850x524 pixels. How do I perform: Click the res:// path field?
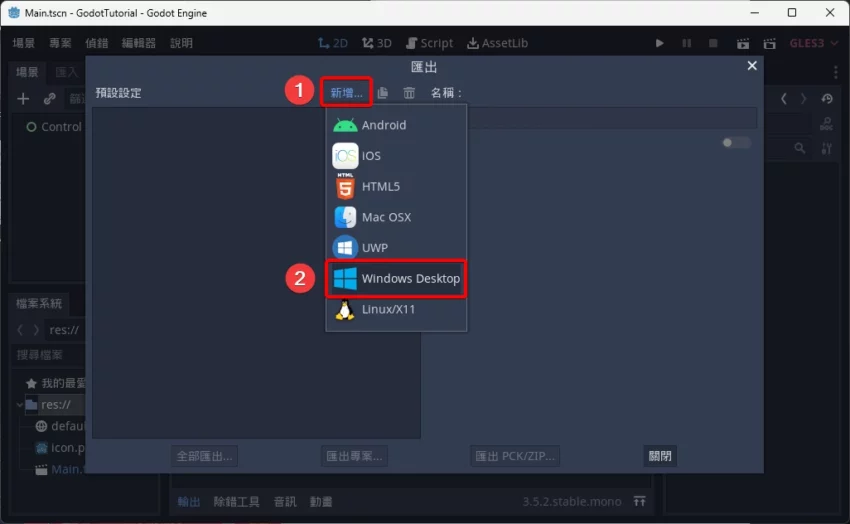[x=65, y=329]
